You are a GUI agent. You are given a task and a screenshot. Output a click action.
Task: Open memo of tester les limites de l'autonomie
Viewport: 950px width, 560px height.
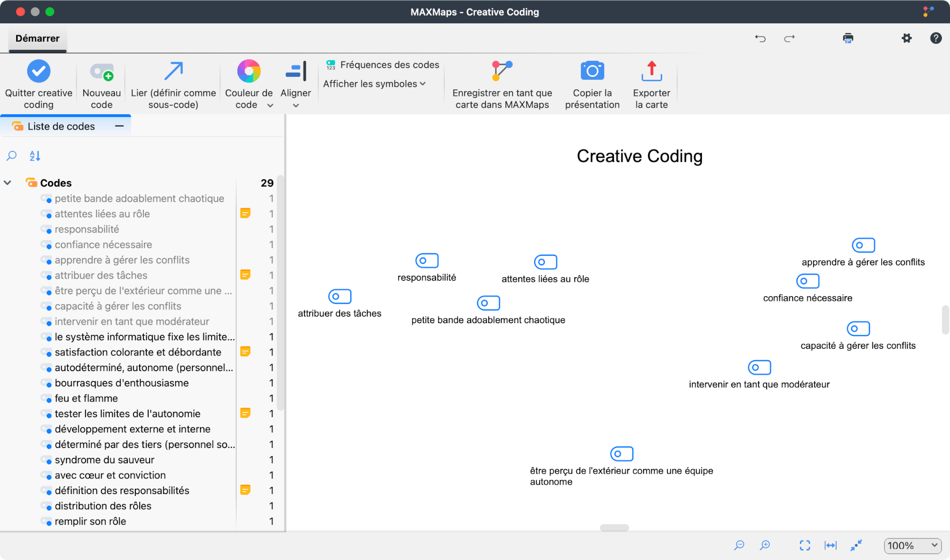click(x=245, y=413)
